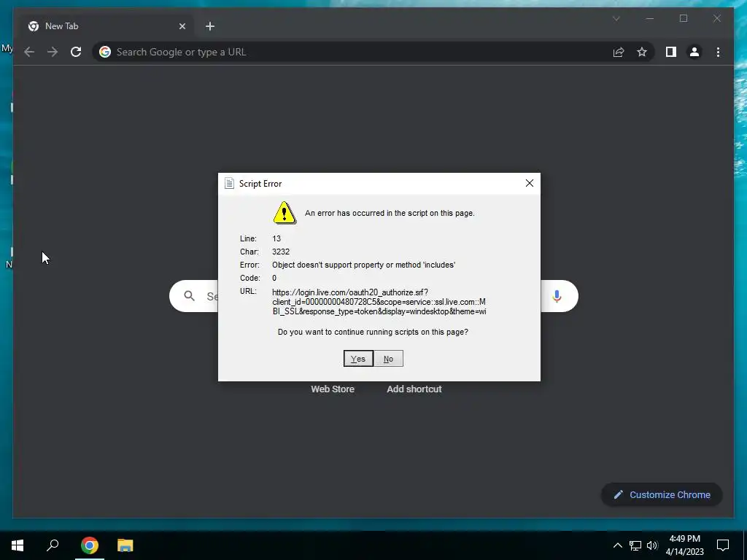The width and height of the screenshot is (747, 560).
Task: Close the Chrome window
Action: [716, 18]
